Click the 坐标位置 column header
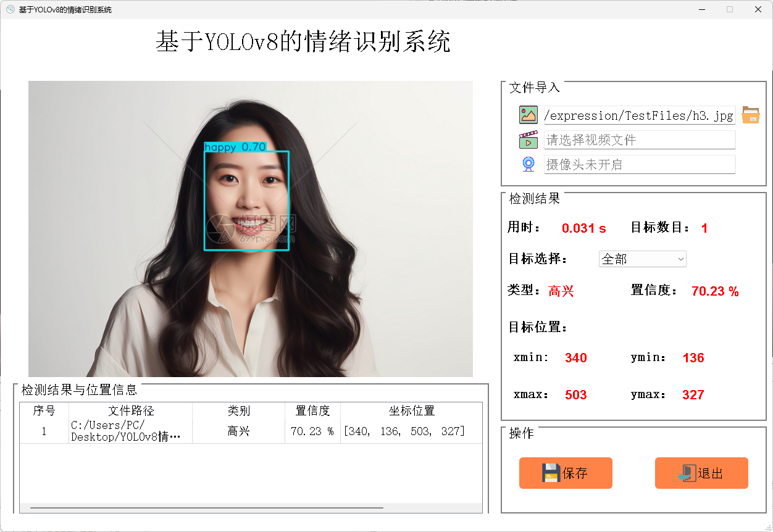The height and width of the screenshot is (532, 773). tap(411, 410)
